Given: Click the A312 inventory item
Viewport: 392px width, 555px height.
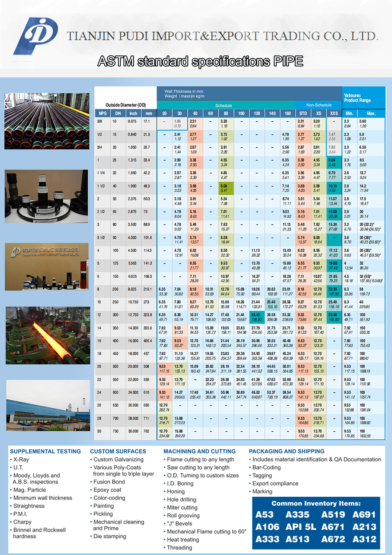Looking at the screenshot, I should coord(365,539).
